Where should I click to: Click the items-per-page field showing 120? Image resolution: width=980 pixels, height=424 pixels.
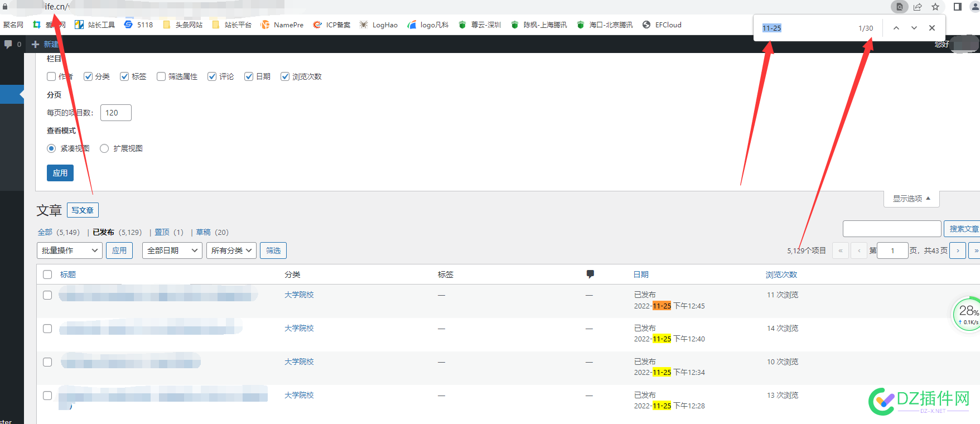click(x=116, y=113)
